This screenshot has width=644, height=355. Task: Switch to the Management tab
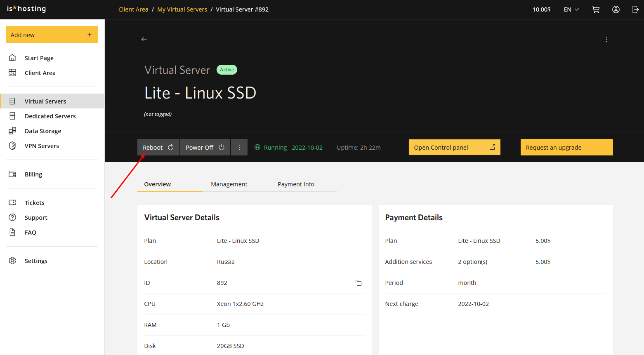click(x=229, y=184)
